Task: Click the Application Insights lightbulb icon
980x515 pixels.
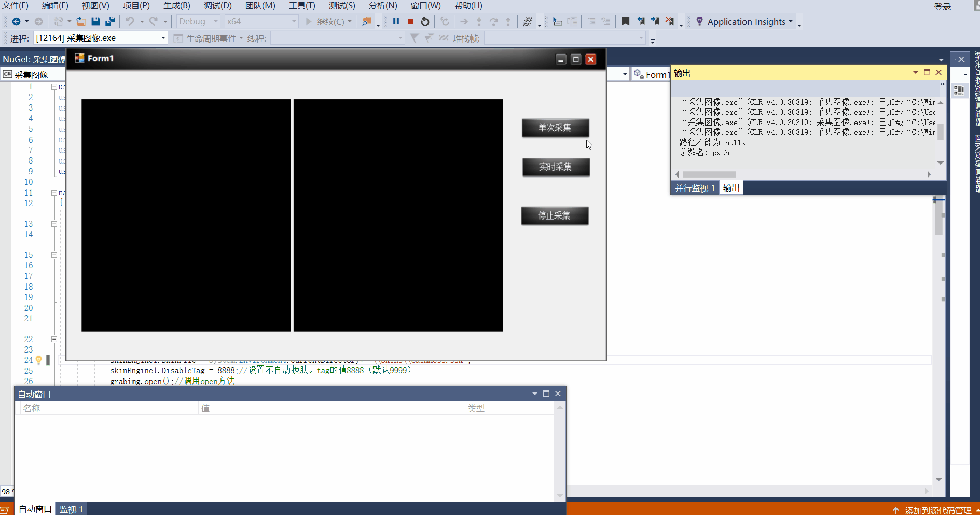Action: [x=699, y=21]
